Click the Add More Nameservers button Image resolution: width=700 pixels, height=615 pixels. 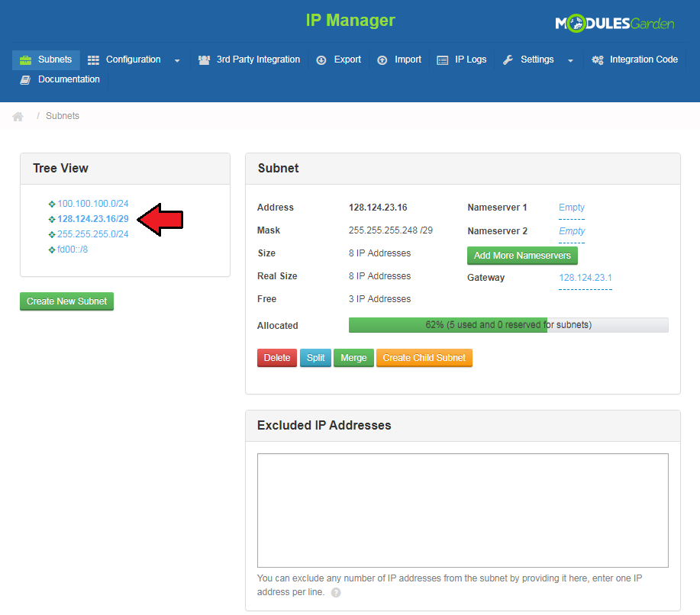click(x=522, y=256)
